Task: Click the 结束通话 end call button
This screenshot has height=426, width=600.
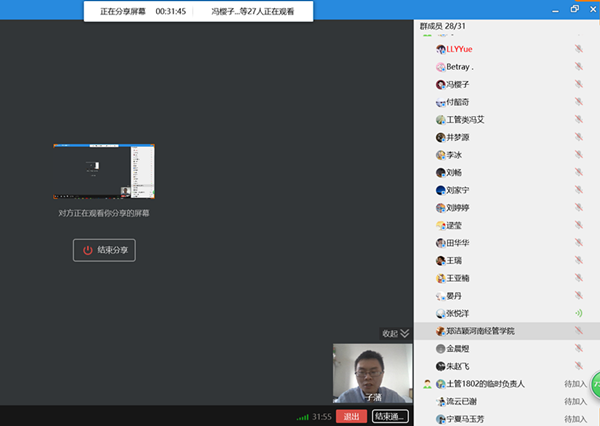Action: [x=390, y=416]
